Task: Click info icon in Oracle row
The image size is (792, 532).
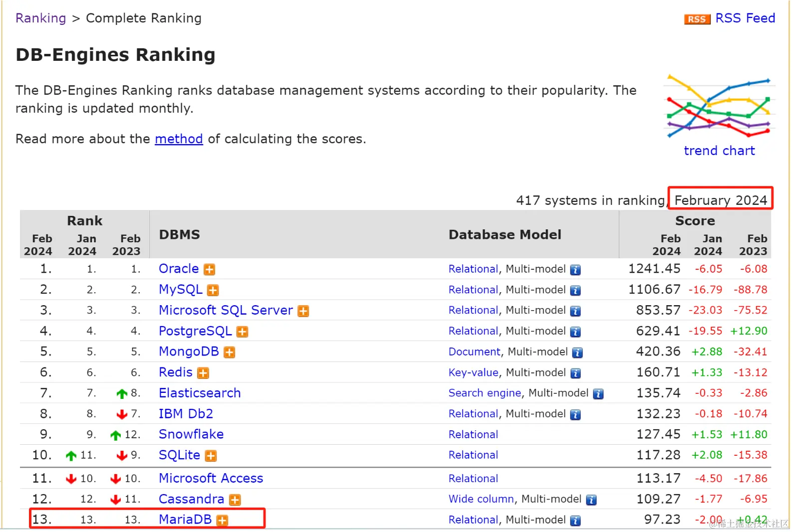Action: (x=575, y=270)
